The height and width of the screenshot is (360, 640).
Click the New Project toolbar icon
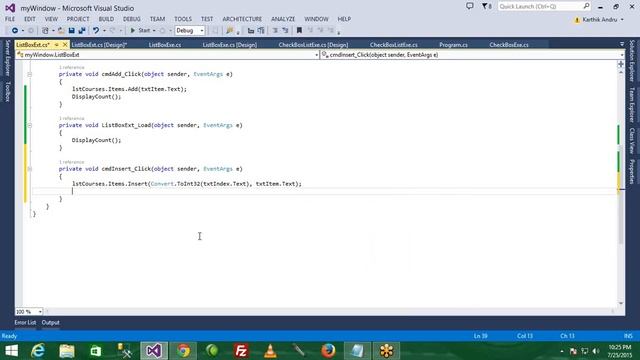click(45, 31)
